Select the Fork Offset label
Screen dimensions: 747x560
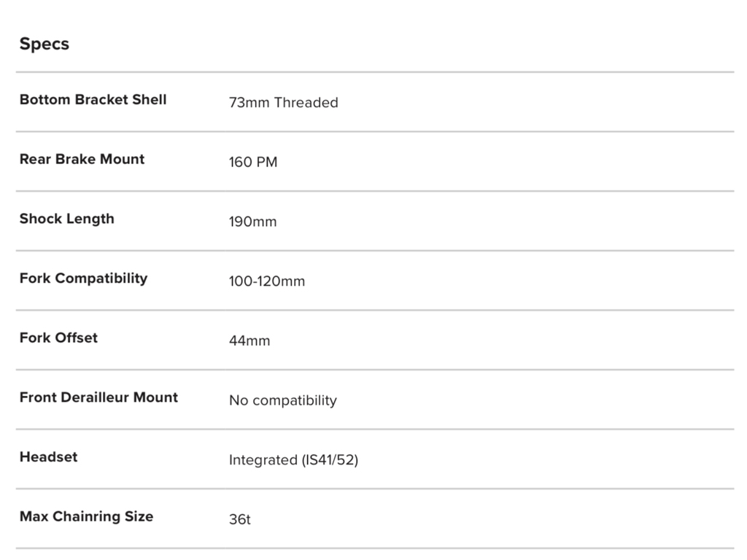tap(58, 338)
